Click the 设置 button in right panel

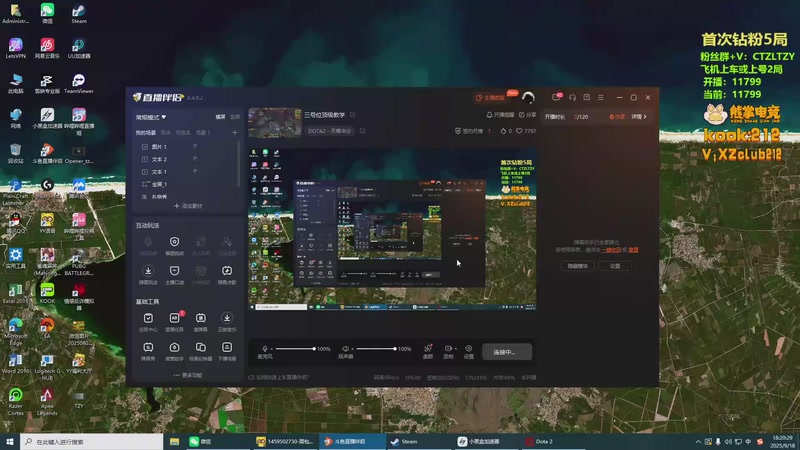(x=615, y=266)
